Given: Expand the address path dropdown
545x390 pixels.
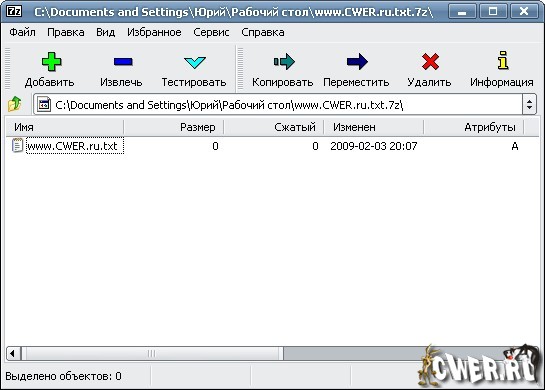Looking at the screenshot, I should point(529,104).
